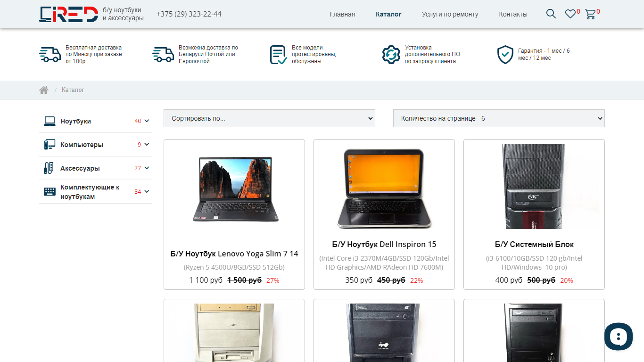
Task: Open the Каталог menu item
Action: (388, 14)
